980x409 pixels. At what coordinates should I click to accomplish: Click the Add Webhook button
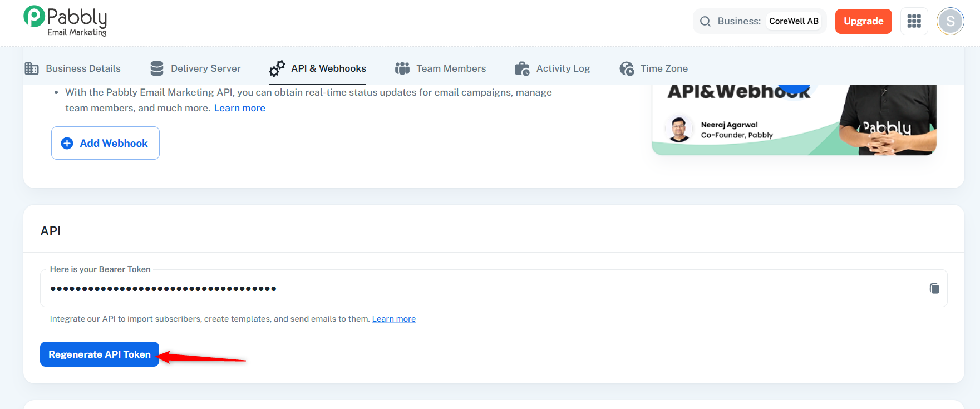[x=105, y=143]
